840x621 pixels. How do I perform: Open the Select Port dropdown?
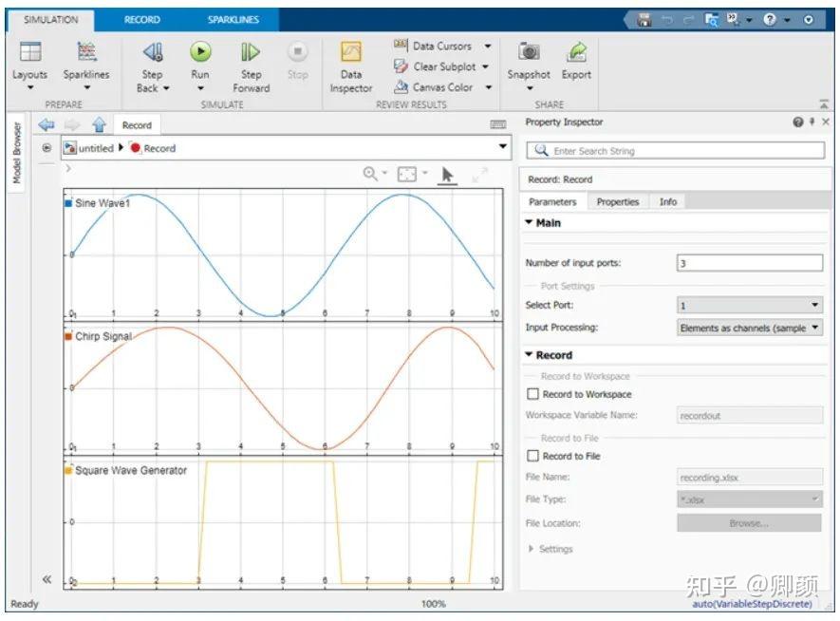tap(813, 304)
